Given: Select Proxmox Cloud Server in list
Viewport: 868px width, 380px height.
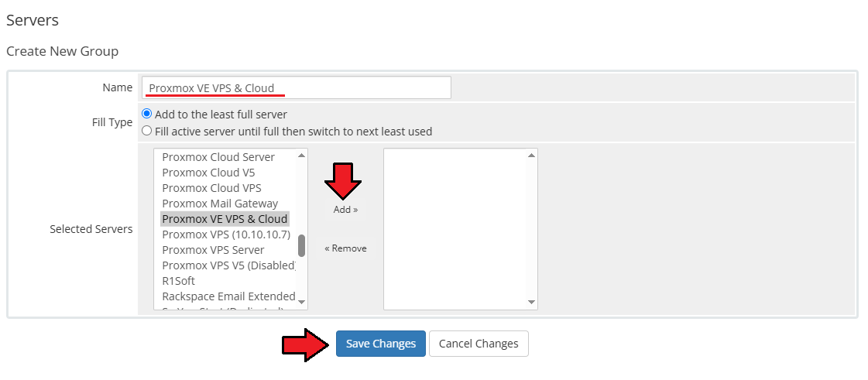Looking at the screenshot, I should pyautogui.click(x=218, y=157).
